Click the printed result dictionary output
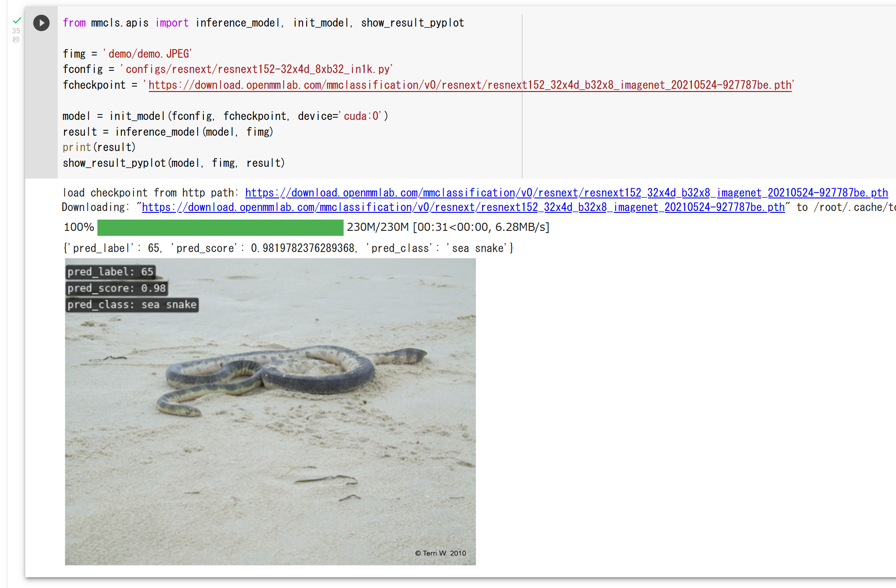The image size is (896, 588). click(x=289, y=248)
